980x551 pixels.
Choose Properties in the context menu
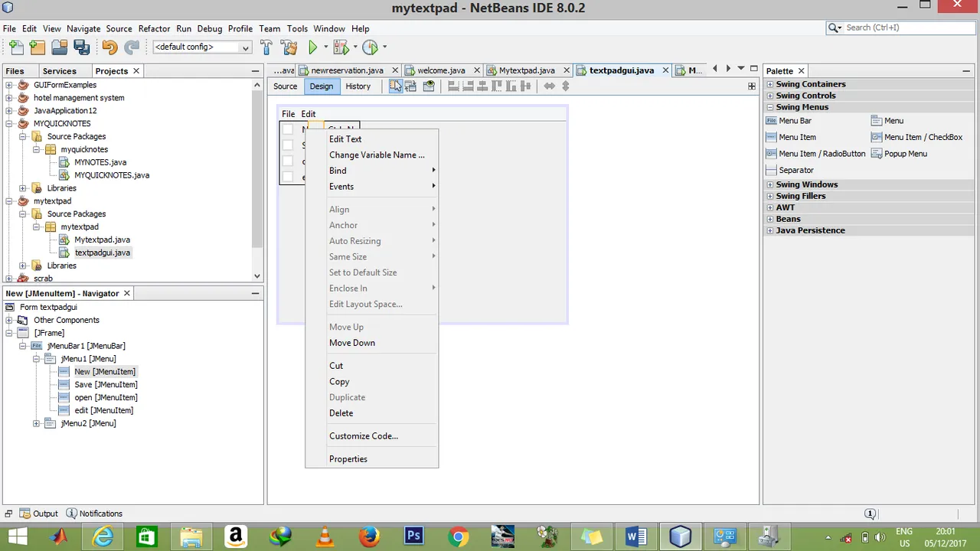point(371,459)
